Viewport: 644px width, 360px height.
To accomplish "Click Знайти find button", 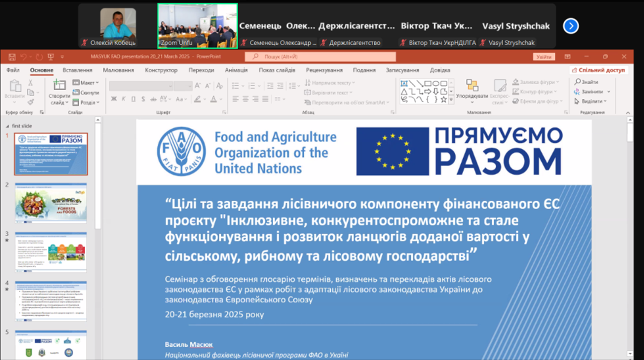I will pos(586,82).
